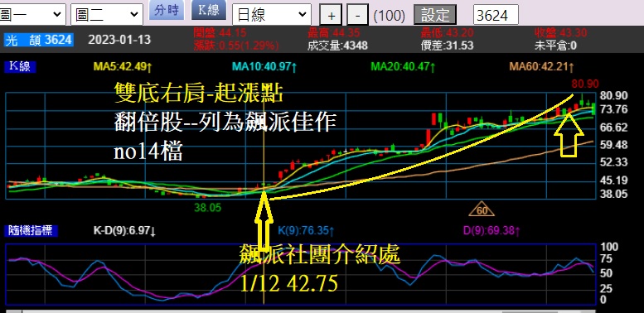Click the K(9) indicator value label
This screenshot has width=644, height=313.
click(x=306, y=230)
